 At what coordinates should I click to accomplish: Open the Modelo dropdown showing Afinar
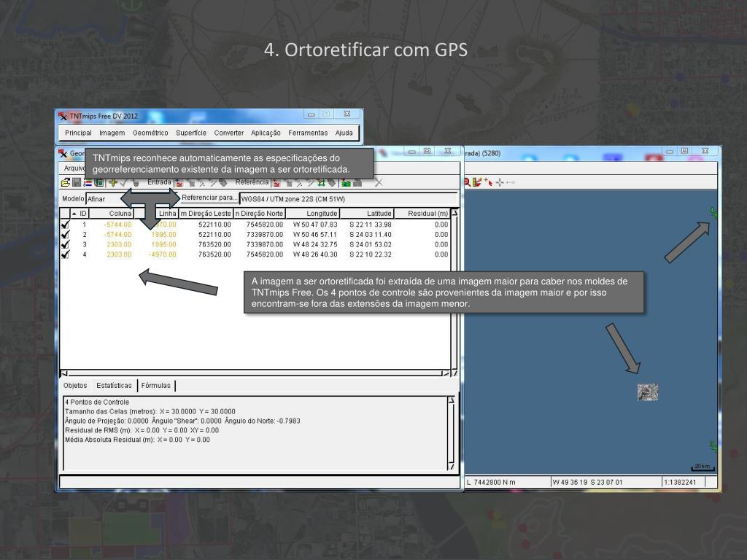pyautogui.click(x=133, y=199)
